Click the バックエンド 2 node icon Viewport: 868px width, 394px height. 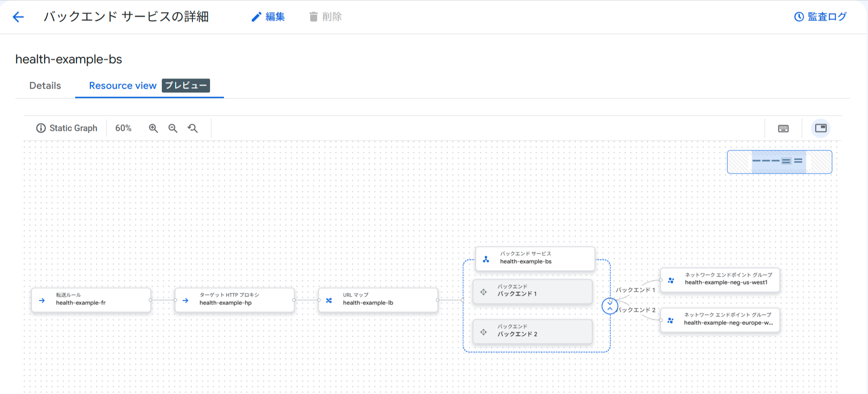(x=484, y=332)
